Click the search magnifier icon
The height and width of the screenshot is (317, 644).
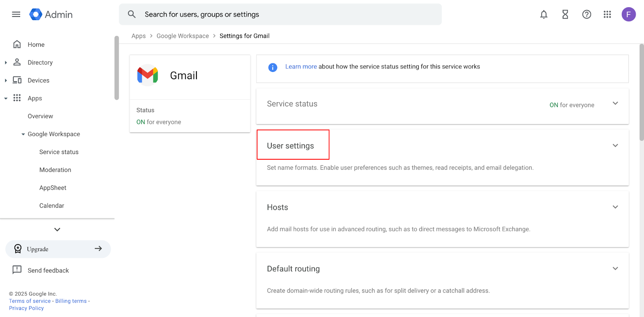pyautogui.click(x=132, y=14)
